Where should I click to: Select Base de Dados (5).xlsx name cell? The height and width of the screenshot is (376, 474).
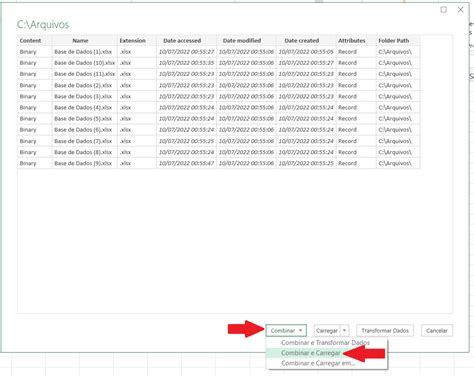coord(83,118)
